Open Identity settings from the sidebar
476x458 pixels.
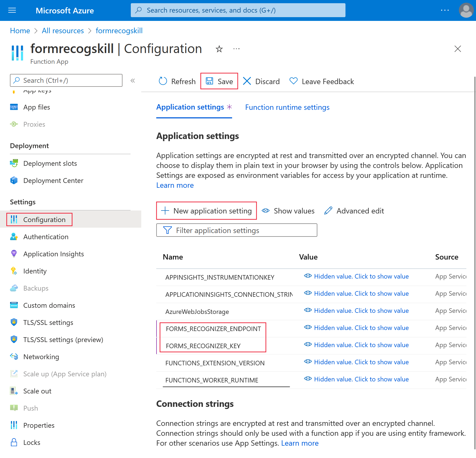click(35, 271)
